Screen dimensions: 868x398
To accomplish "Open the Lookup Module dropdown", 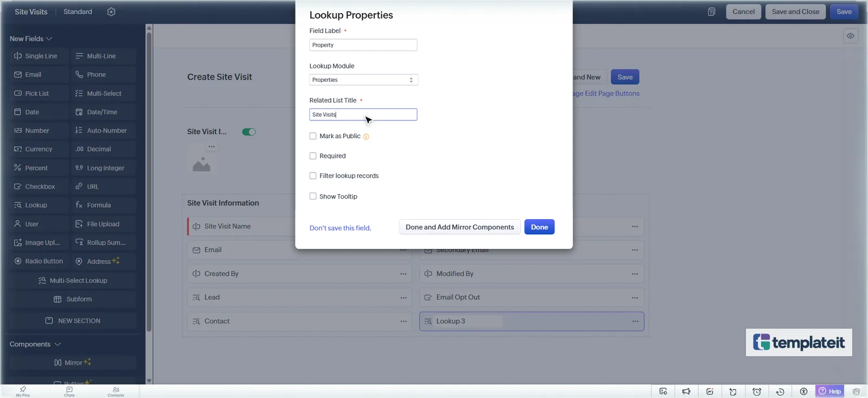I will pos(363,80).
